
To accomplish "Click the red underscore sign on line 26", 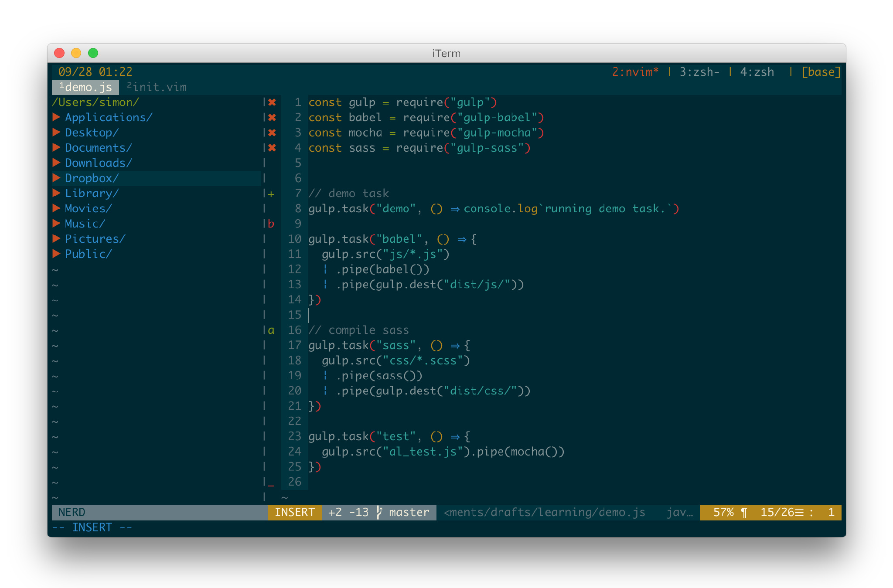I will (x=271, y=485).
